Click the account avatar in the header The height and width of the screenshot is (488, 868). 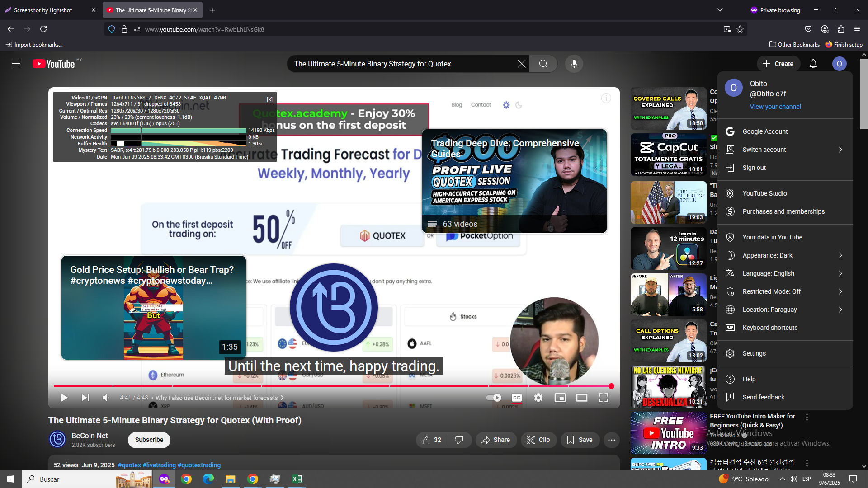click(x=840, y=64)
